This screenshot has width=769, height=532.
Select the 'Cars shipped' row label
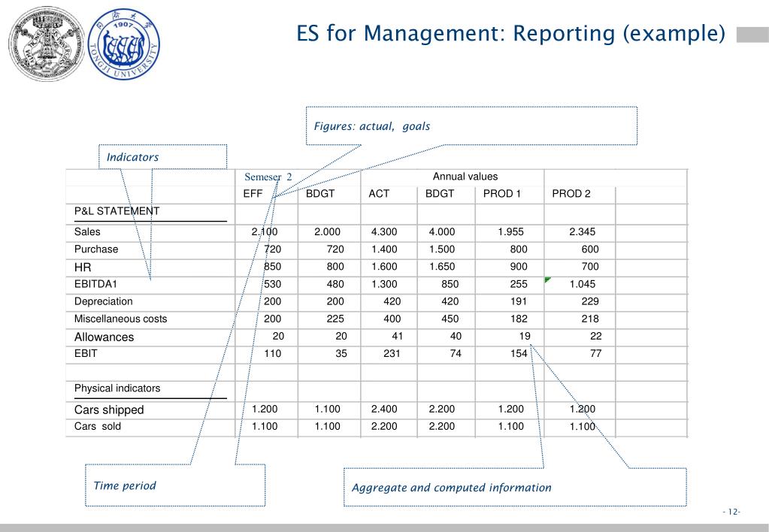pyautogui.click(x=109, y=410)
